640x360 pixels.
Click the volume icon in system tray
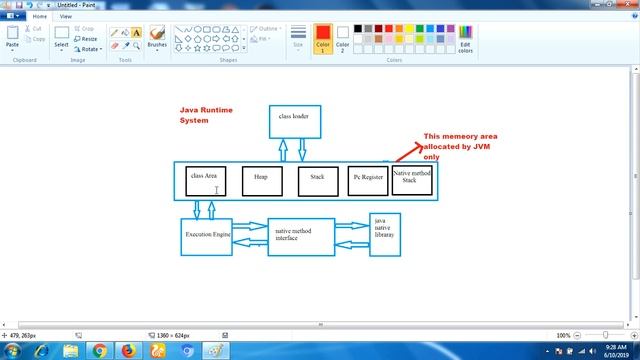592,351
